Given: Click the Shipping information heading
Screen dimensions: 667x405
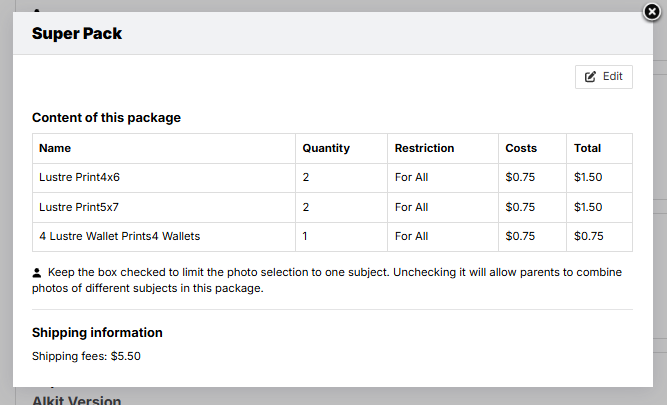Looking at the screenshot, I should click(97, 333).
